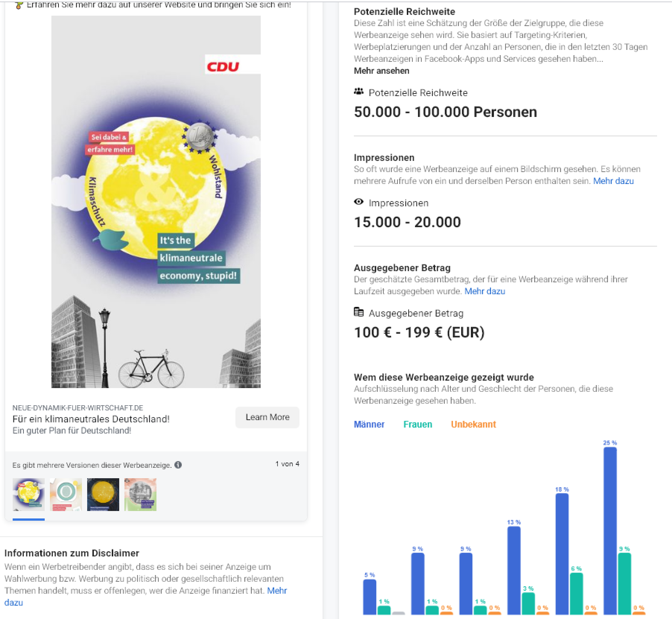Image resolution: width=672 pixels, height=619 pixels.
Task: Click the tallest 25 % blue bar
Action: coord(610,529)
